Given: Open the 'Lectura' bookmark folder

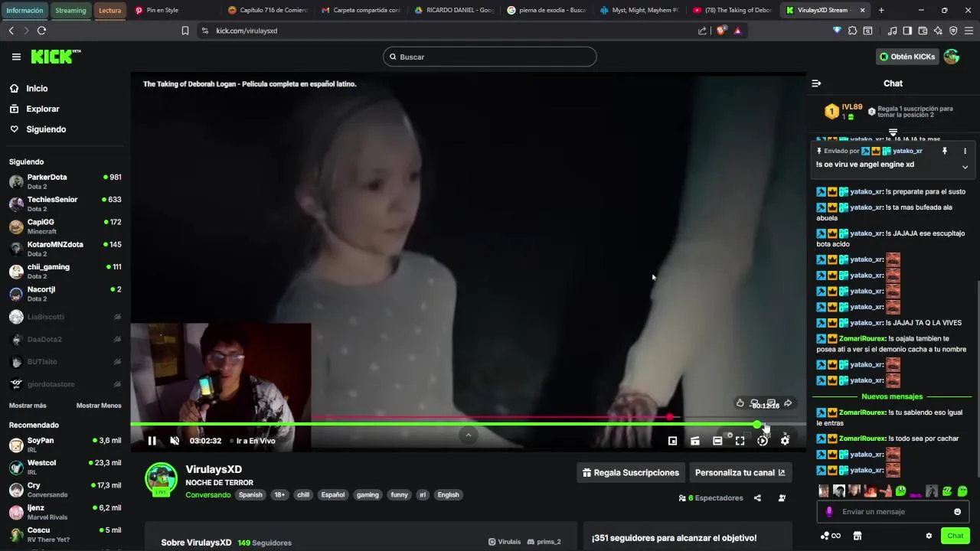Looking at the screenshot, I should tap(109, 11).
